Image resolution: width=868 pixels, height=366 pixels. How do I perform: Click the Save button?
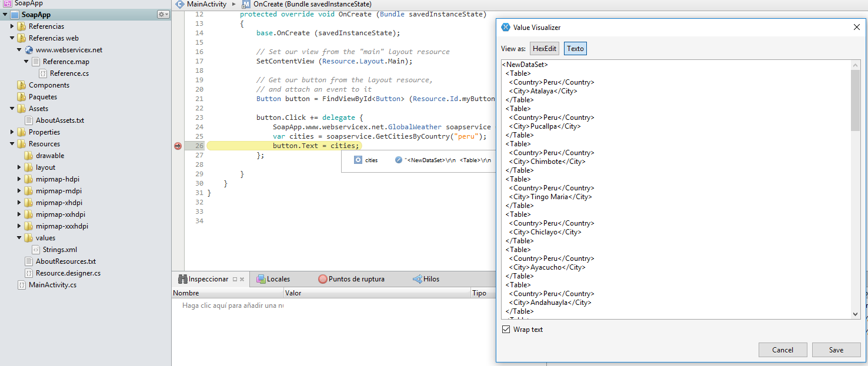click(x=836, y=350)
